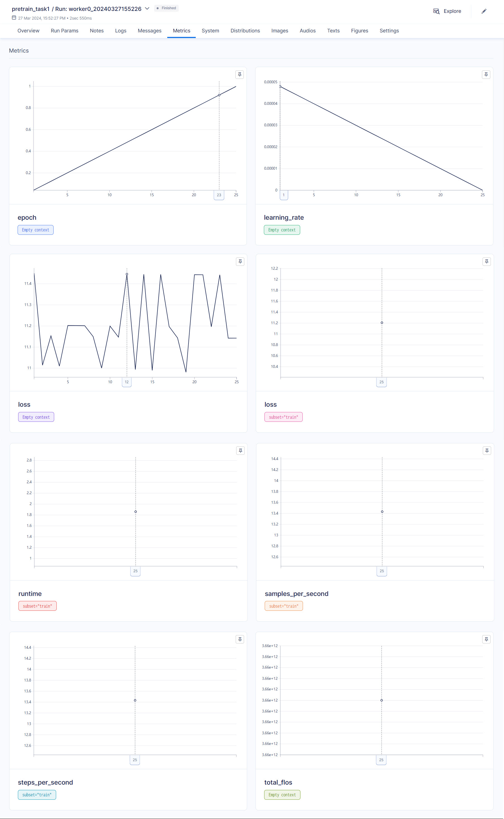Click the epoch Empty context tag
The width and height of the screenshot is (504, 819).
(35, 230)
